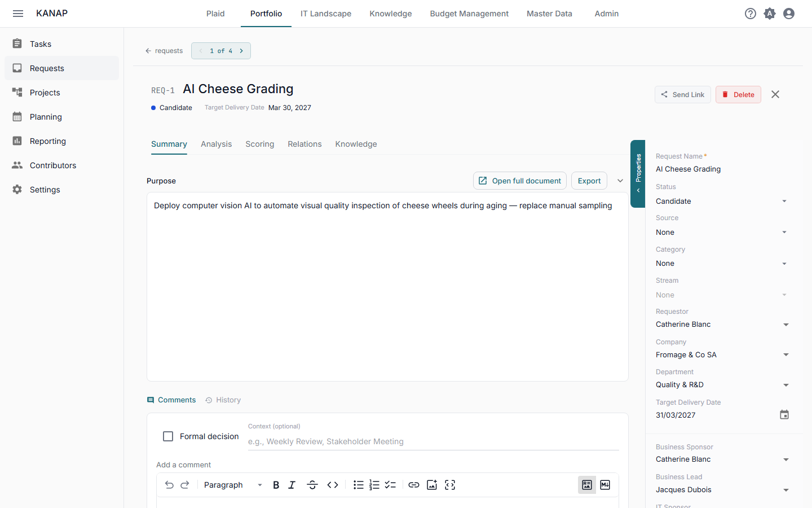Insert a task checklist
Viewport: 812px width, 508px height.
pyautogui.click(x=390, y=485)
